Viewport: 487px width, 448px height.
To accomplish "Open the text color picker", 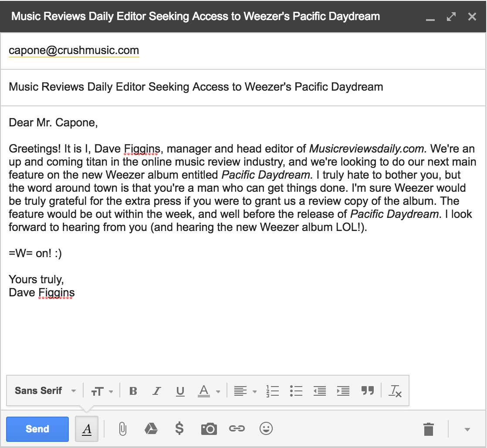I will click(x=209, y=391).
